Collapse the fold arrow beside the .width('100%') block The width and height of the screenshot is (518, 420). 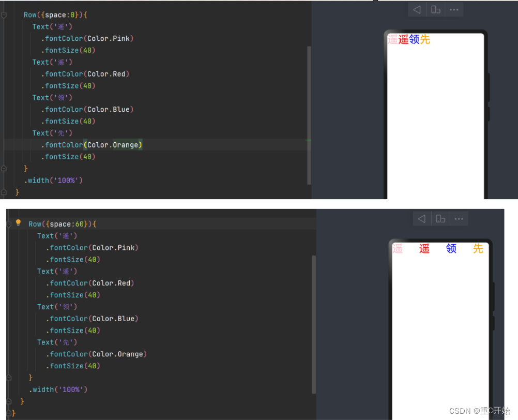[4, 168]
